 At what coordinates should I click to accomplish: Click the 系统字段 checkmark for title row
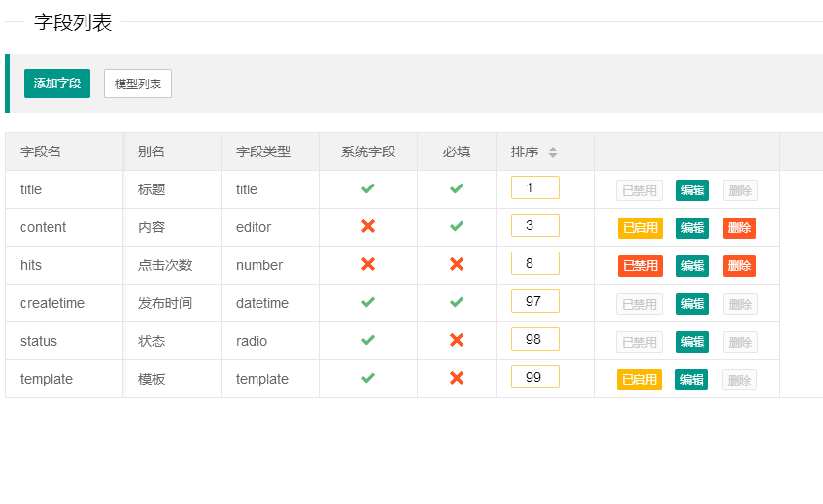pos(368,189)
